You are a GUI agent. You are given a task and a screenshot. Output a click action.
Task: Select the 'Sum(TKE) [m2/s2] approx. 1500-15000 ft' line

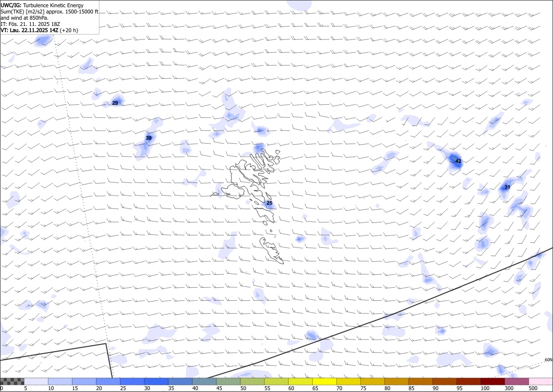click(50, 12)
